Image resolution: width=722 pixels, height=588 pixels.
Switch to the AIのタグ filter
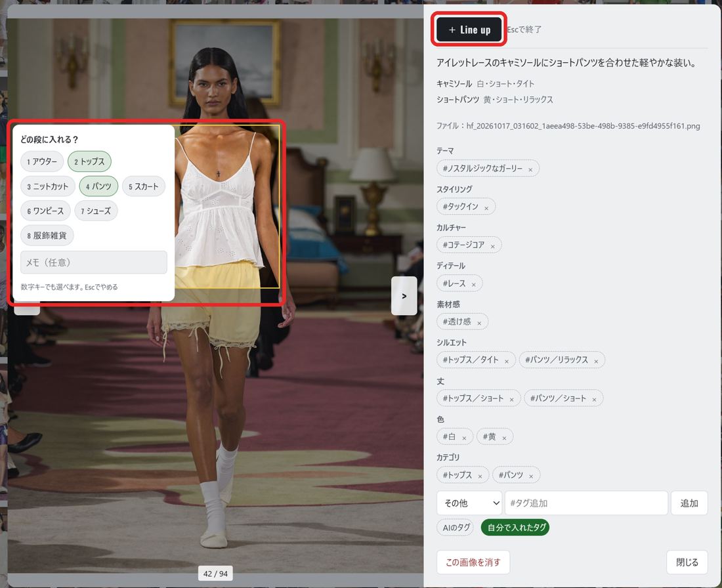pos(456,528)
